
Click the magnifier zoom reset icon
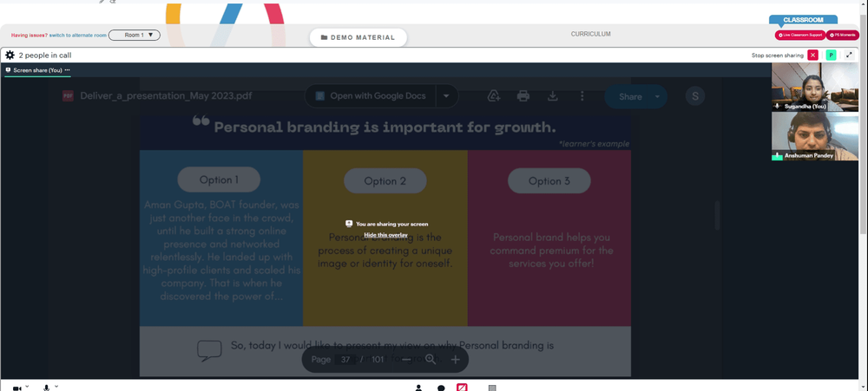click(x=431, y=360)
